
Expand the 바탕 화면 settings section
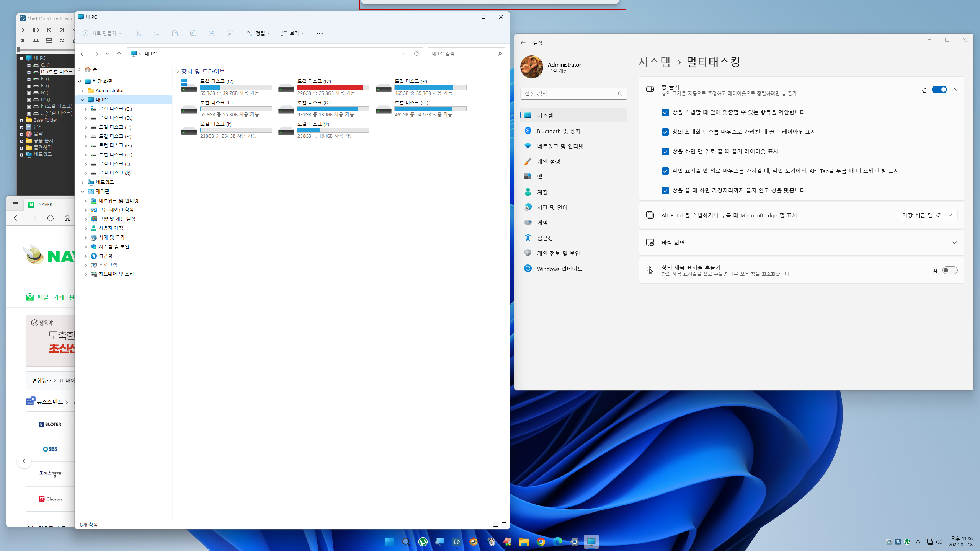(x=954, y=243)
